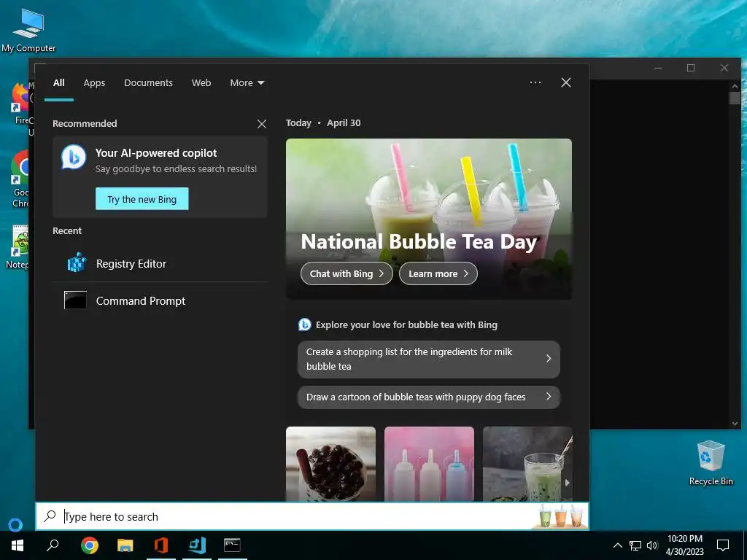Image resolution: width=747 pixels, height=560 pixels.
Task: Open the Action Center notifications icon
Action: tap(723, 545)
